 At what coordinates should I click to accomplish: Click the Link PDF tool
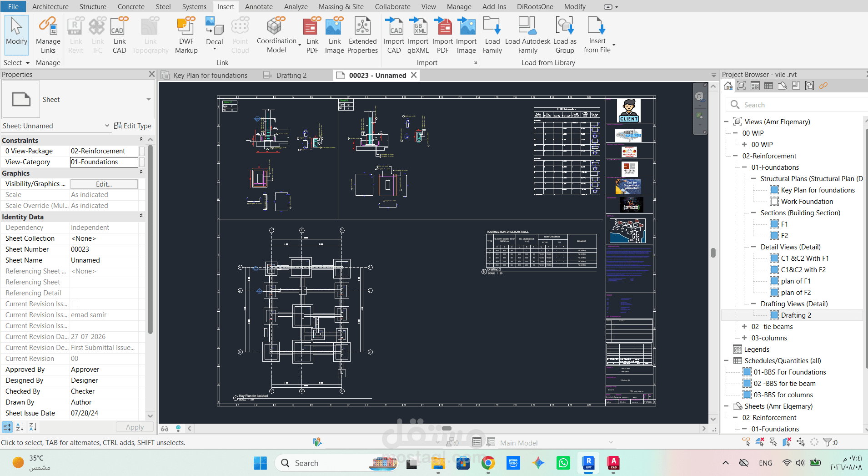pyautogui.click(x=312, y=35)
